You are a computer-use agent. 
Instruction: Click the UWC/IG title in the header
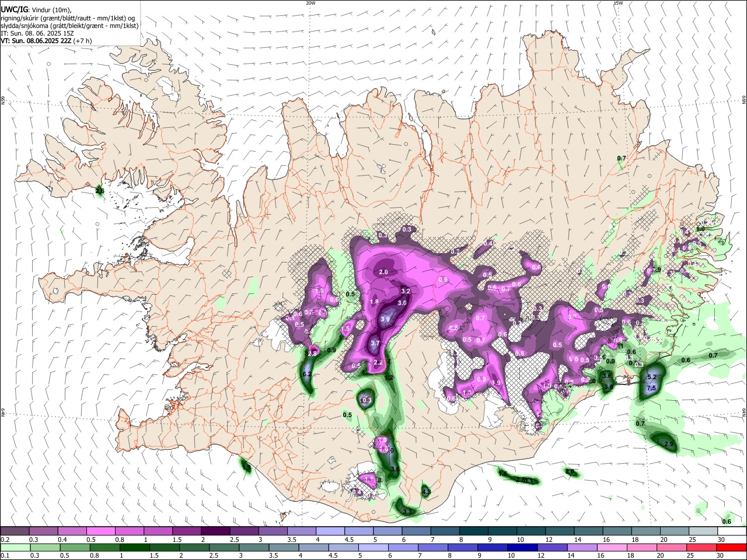[13, 10]
